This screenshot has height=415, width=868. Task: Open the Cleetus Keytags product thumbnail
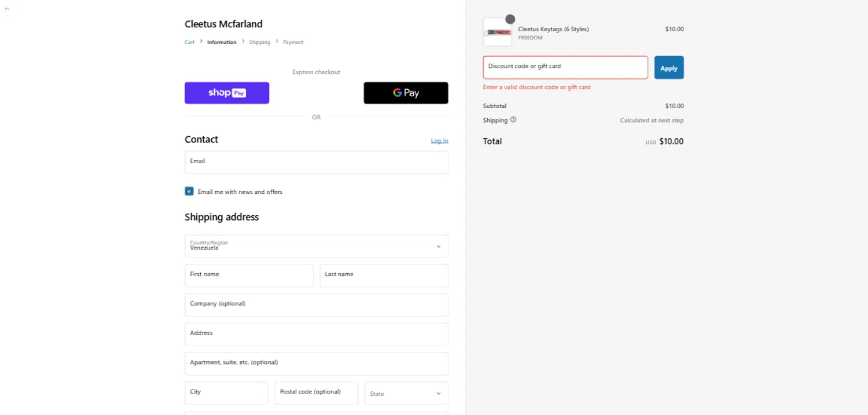coord(497,32)
